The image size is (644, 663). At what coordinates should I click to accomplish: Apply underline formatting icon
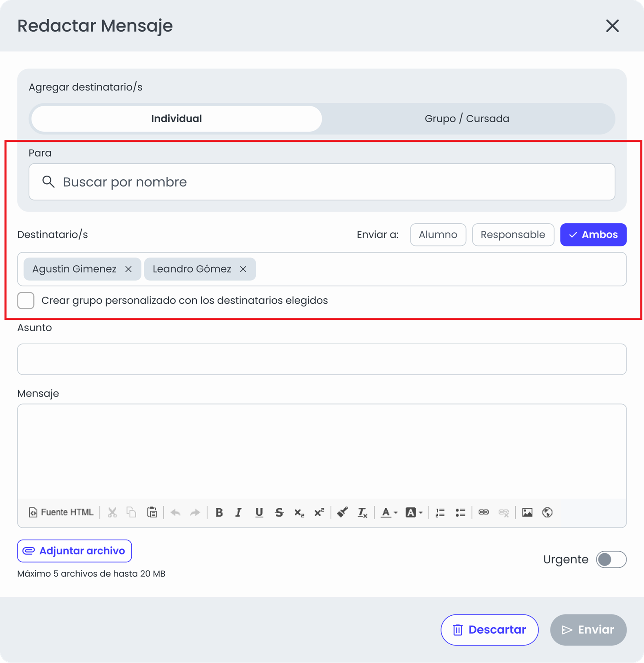click(x=259, y=512)
